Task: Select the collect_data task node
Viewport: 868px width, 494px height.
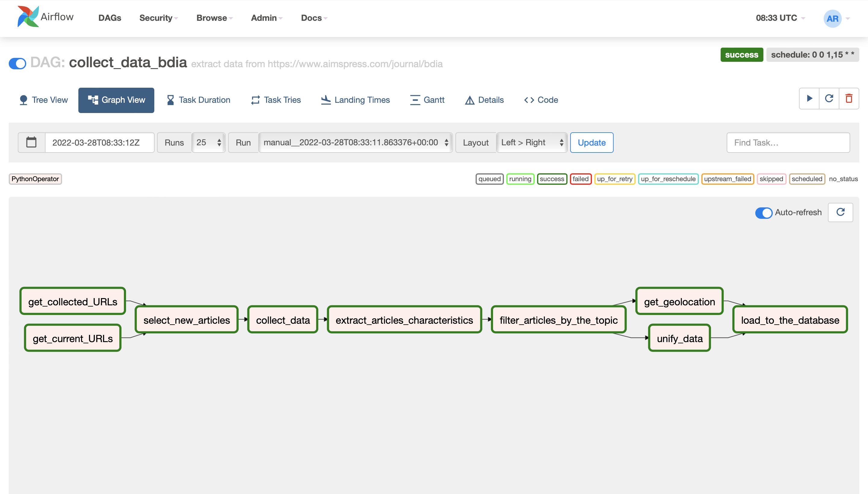Action: pyautogui.click(x=282, y=320)
